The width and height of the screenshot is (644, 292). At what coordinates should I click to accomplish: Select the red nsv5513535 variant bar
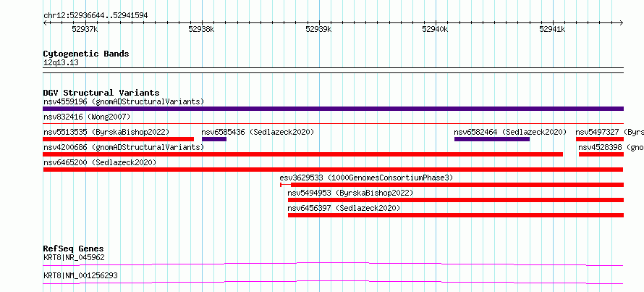118,139
